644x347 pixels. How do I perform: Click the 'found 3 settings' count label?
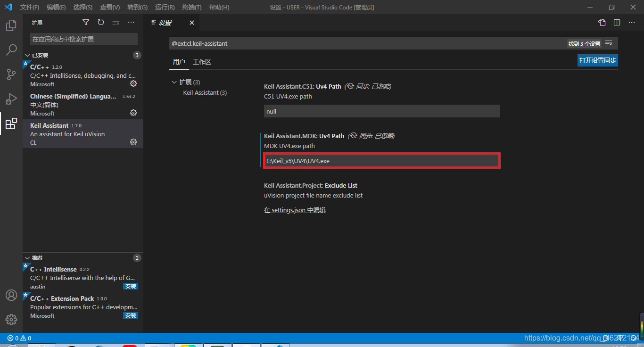click(585, 43)
